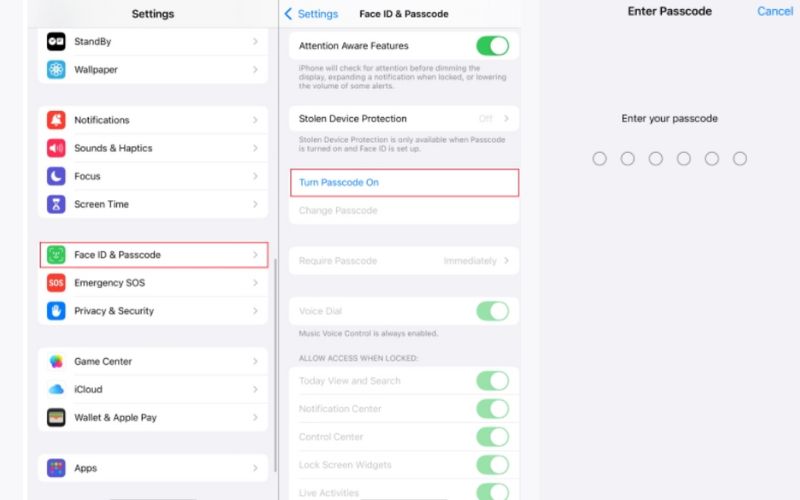Image resolution: width=800 pixels, height=500 pixels.
Task: Select the Sounds & Haptics speaker icon
Action: point(56,148)
